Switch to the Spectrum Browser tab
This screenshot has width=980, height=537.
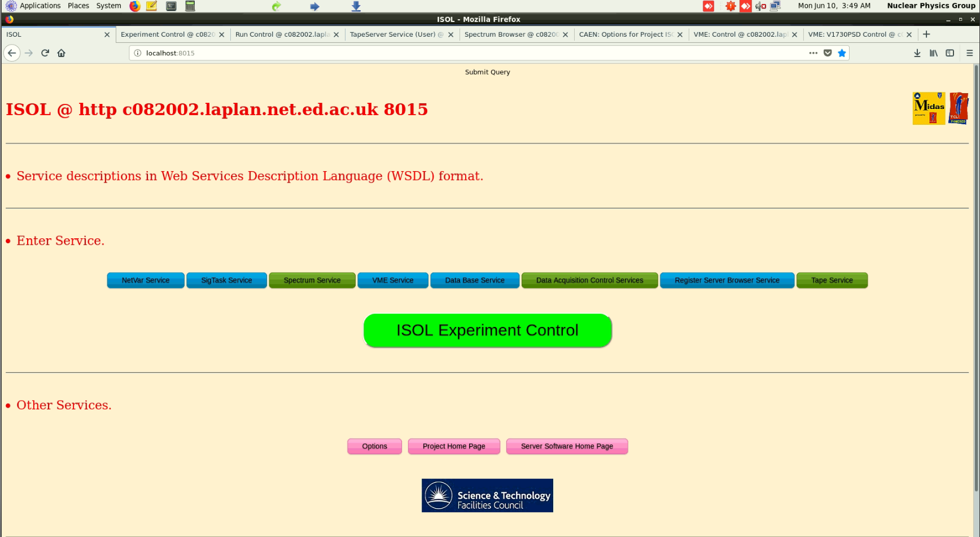pos(517,34)
